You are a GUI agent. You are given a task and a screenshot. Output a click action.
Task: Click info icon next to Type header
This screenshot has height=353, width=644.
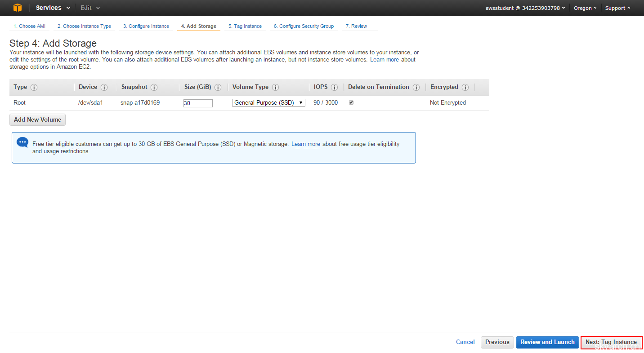pos(34,88)
